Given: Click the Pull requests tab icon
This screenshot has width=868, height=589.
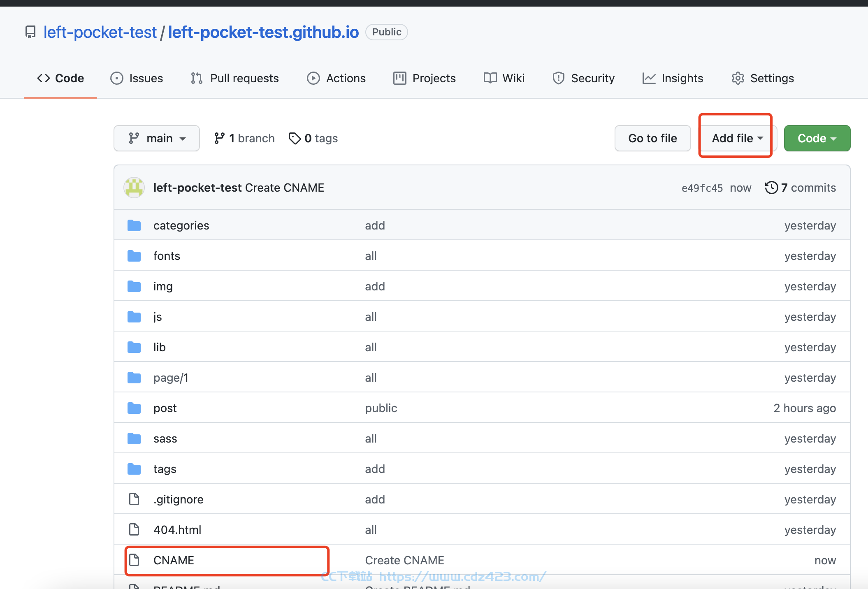Looking at the screenshot, I should tap(197, 78).
